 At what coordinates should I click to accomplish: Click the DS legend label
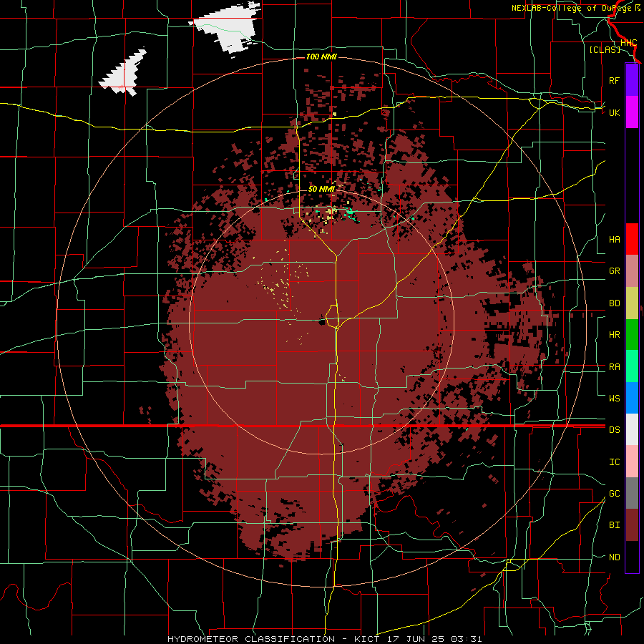(615, 430)
